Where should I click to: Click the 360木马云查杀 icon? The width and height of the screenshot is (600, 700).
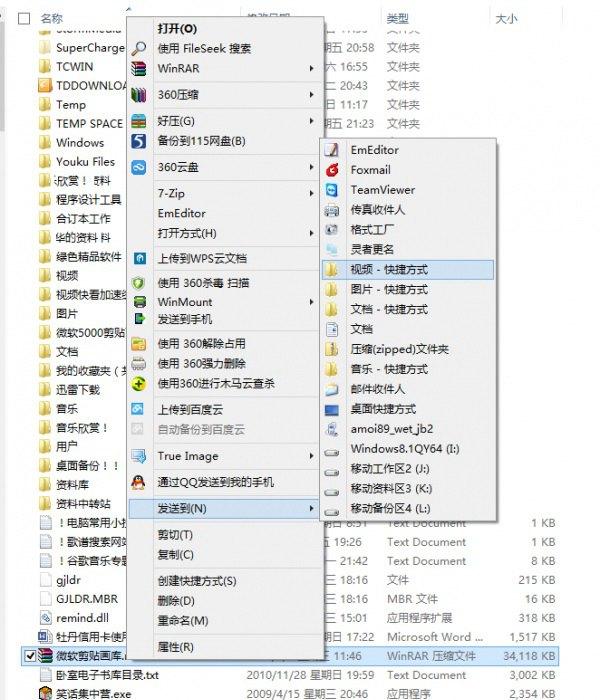coord(138,383)
